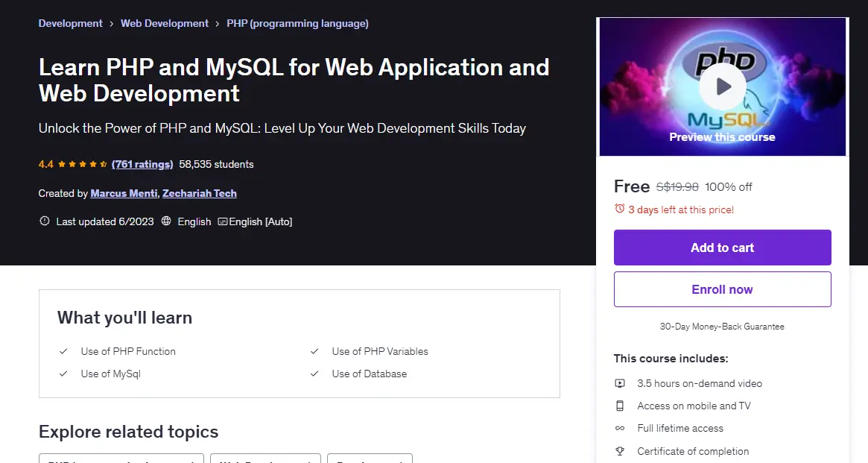The image size is (868, 463).
Task: Open instructor Marcus Menti's profile
Action: (124, 193)
